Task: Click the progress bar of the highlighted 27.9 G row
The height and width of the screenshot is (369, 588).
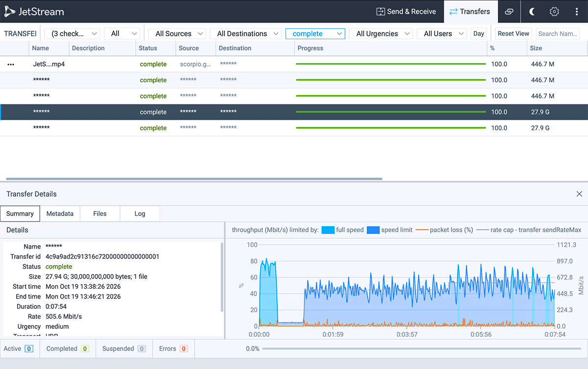Action: pos(391,112)
